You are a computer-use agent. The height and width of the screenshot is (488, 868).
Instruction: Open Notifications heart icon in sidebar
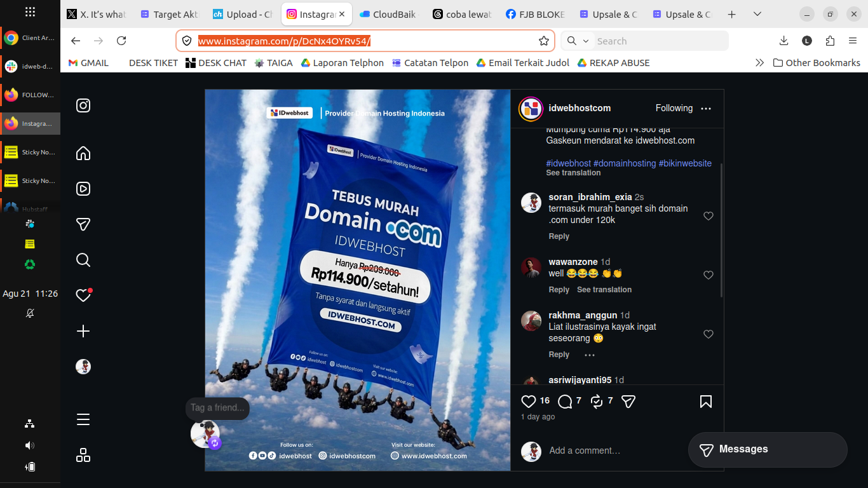83,295
